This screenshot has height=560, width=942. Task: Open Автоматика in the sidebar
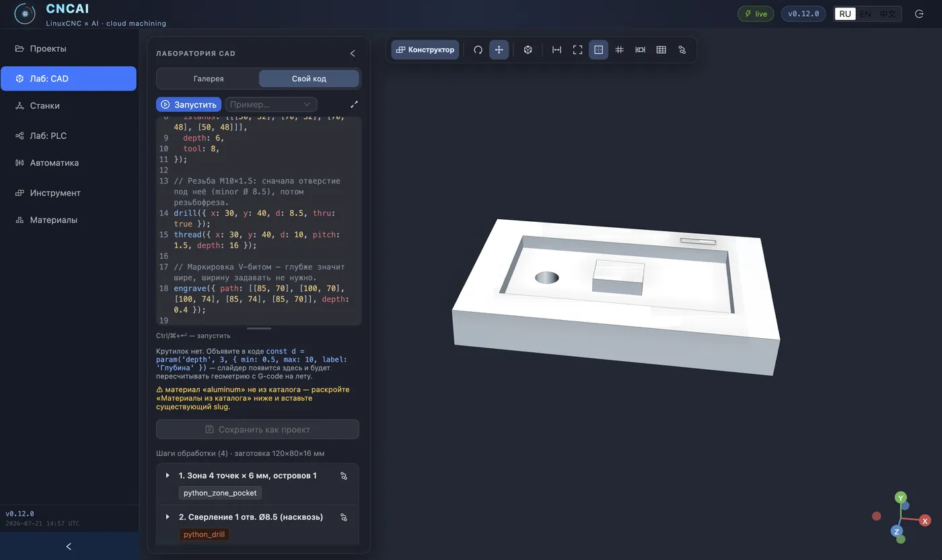[69, 163]
